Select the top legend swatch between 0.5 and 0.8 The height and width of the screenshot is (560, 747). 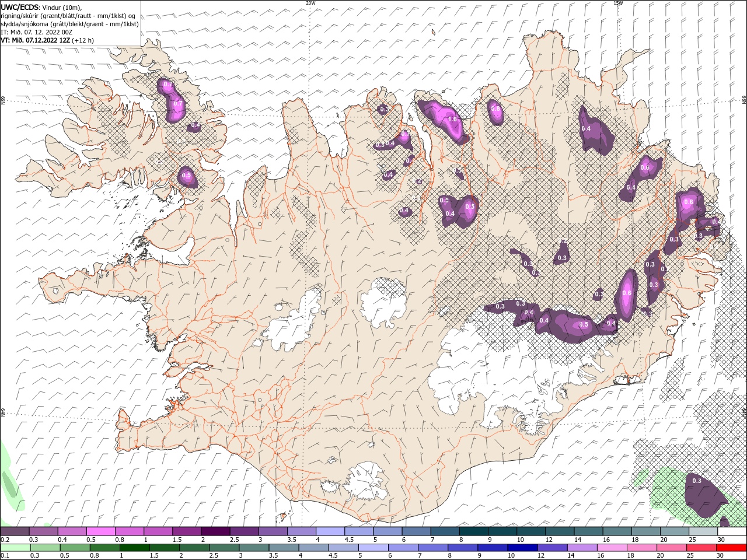click(x=101, y=531)
